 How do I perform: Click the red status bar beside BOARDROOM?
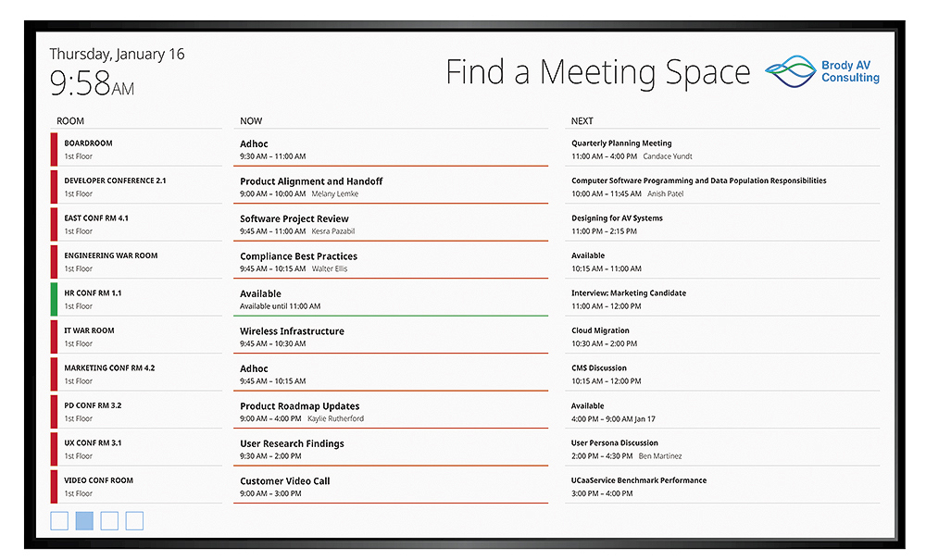pyautogui.click(x=54, y=149)
